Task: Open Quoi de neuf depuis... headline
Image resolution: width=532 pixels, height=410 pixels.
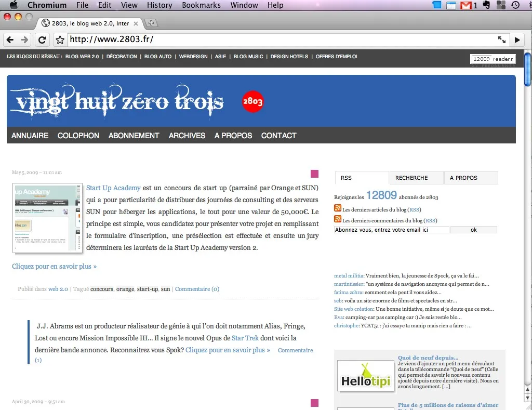Action: [x=428, y=358]
